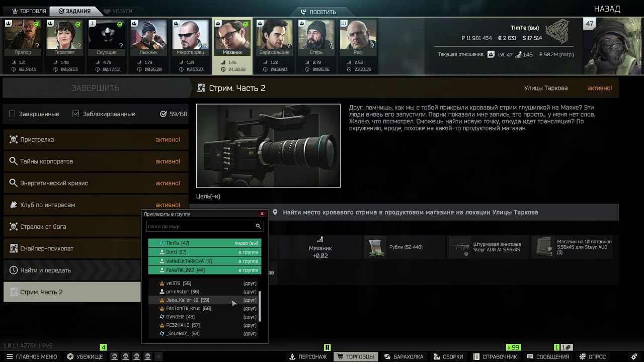This screenshot has height=362, width=644.
Task: Click the faction emblem next to TimTe
Action: [x=557, y=32]
